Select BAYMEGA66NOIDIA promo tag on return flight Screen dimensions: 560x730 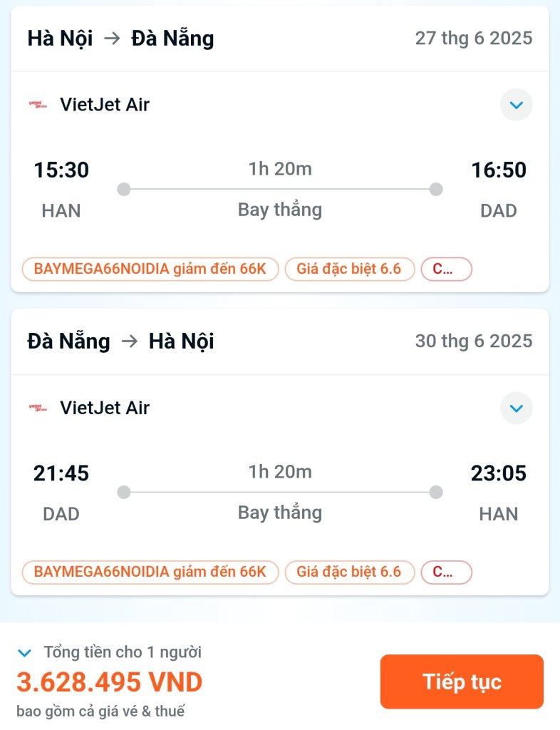click(150, 572)
